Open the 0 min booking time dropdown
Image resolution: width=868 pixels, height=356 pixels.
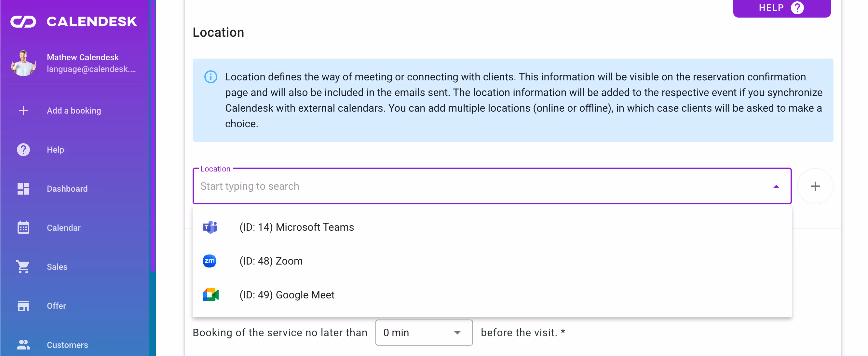click(x=424, y=333)
